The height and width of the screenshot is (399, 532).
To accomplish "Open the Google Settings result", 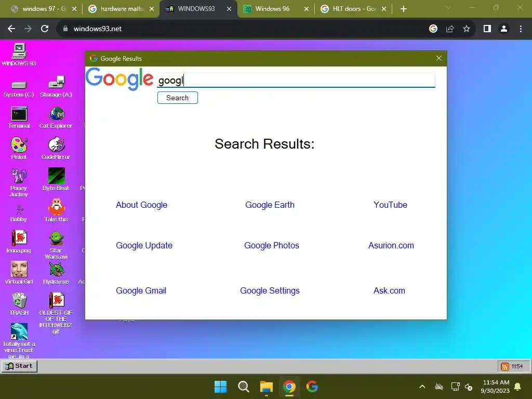I will (x=270, y=291).
